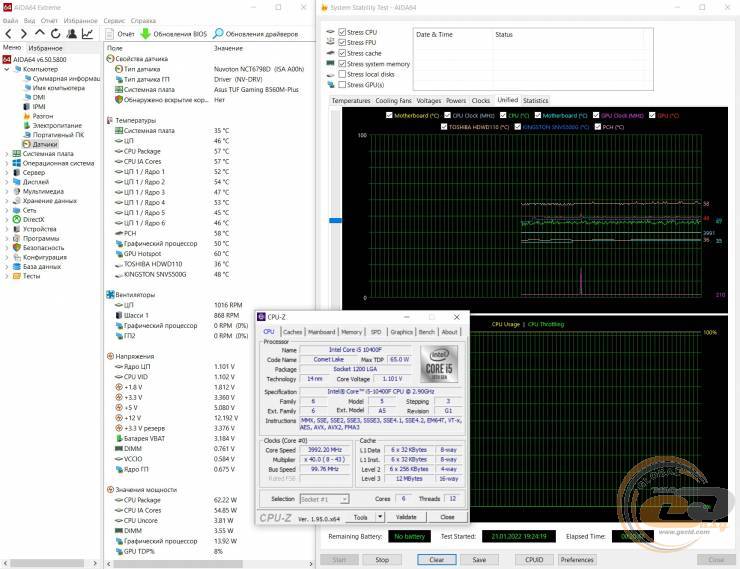The image size is (740, 569).
Task: Uncheck the Stress system memory checkbox
Action: pyautogui.click(x=343, y=64)
